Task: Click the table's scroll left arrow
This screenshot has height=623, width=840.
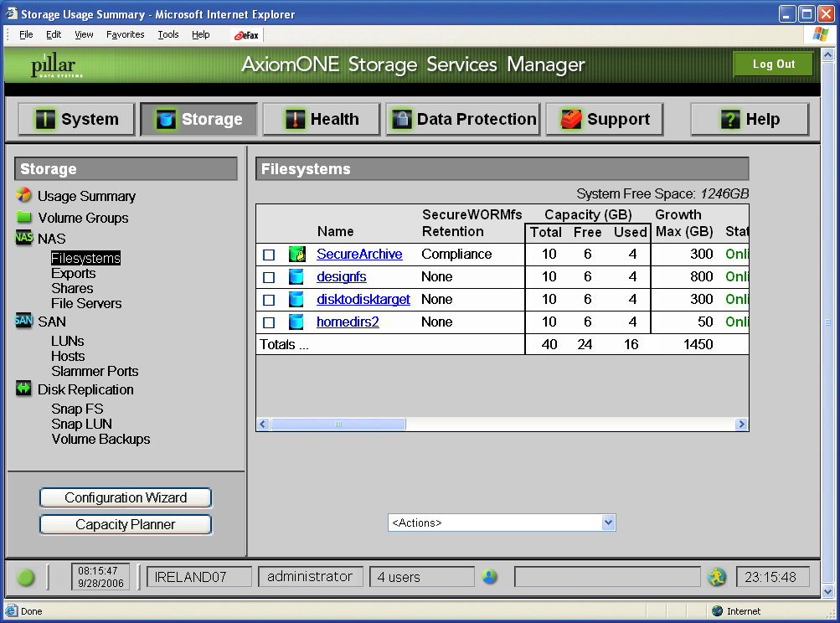Action: (x=262, y=425)
